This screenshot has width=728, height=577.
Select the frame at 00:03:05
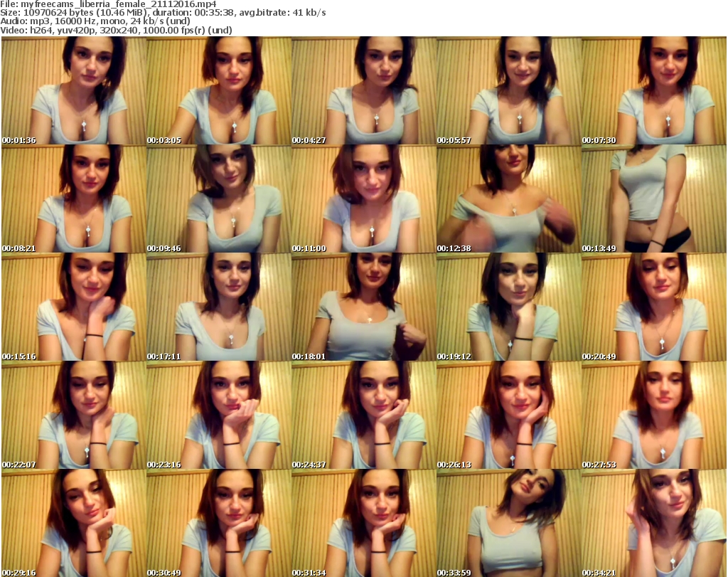pos(219,90)
